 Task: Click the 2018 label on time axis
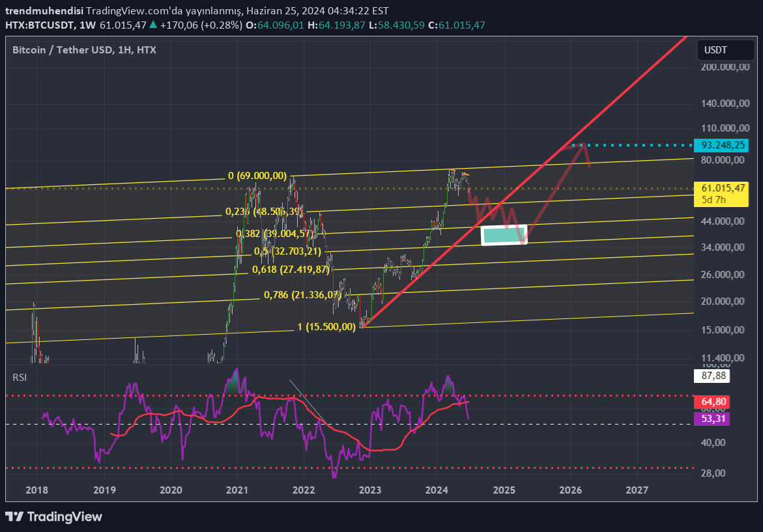36,490
